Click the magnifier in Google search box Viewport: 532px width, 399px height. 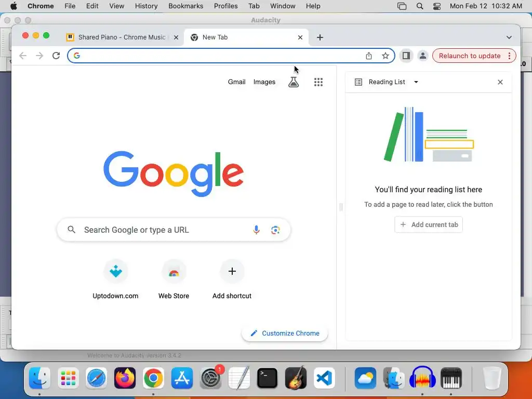(71, 230)
